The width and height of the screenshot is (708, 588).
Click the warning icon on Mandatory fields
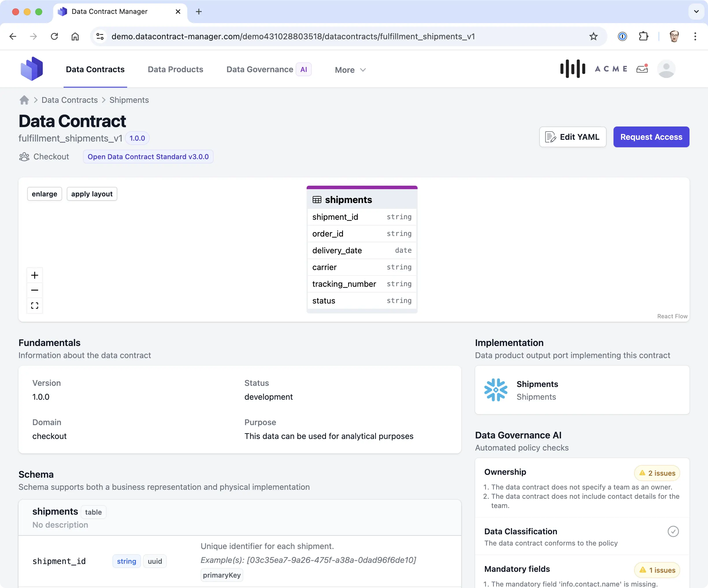[642, 570]
